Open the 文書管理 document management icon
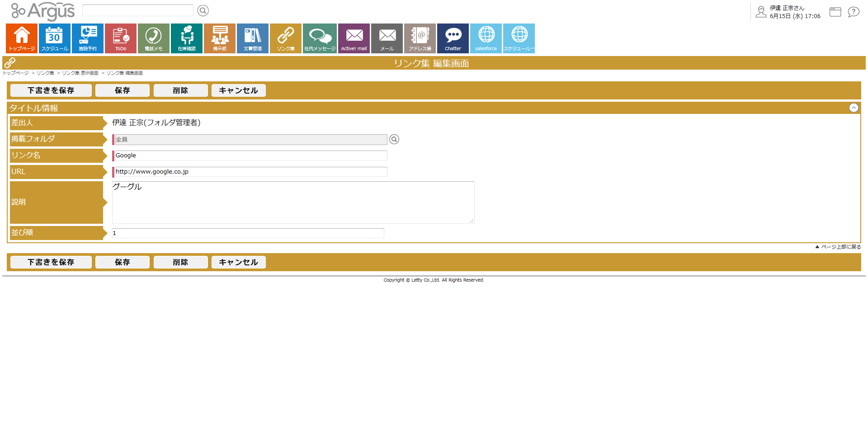Screen dimensions: 868x438 (253, 38)
